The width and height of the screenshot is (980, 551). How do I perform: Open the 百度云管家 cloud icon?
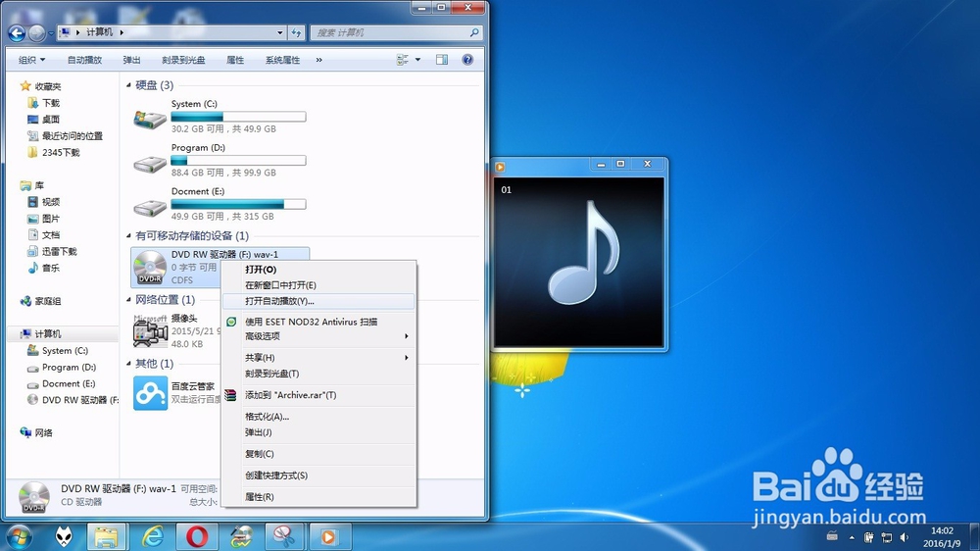click(x=150, y=393)
